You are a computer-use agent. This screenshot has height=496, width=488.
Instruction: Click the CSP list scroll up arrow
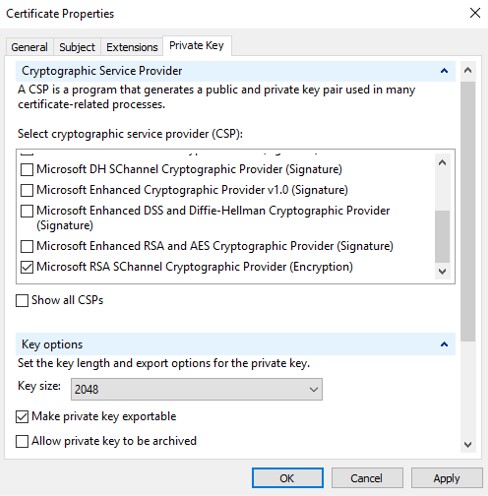(x=442, y=163)
